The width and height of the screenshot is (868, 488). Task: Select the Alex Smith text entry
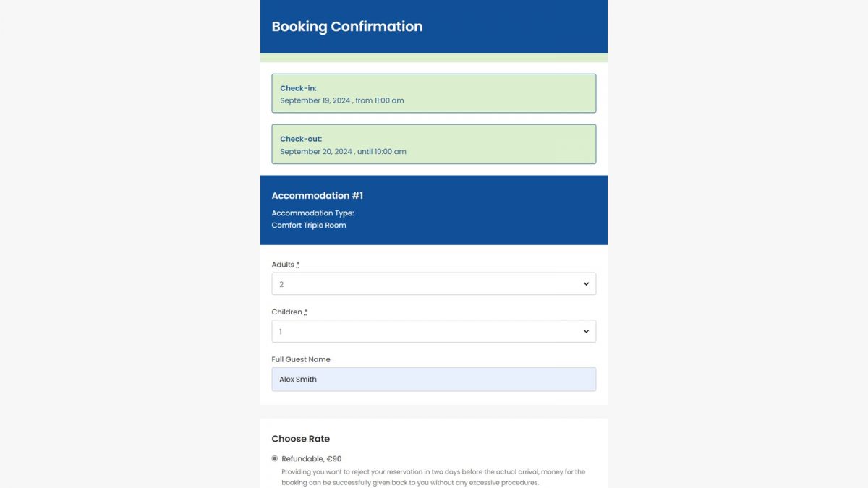point(297,379)
